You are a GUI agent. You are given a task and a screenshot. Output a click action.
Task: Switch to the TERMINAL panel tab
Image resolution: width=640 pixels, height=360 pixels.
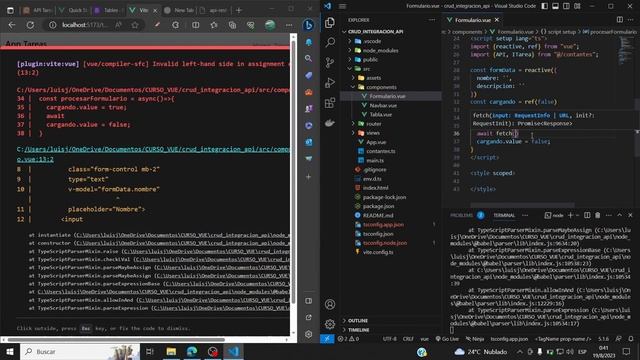coord(504,215)
